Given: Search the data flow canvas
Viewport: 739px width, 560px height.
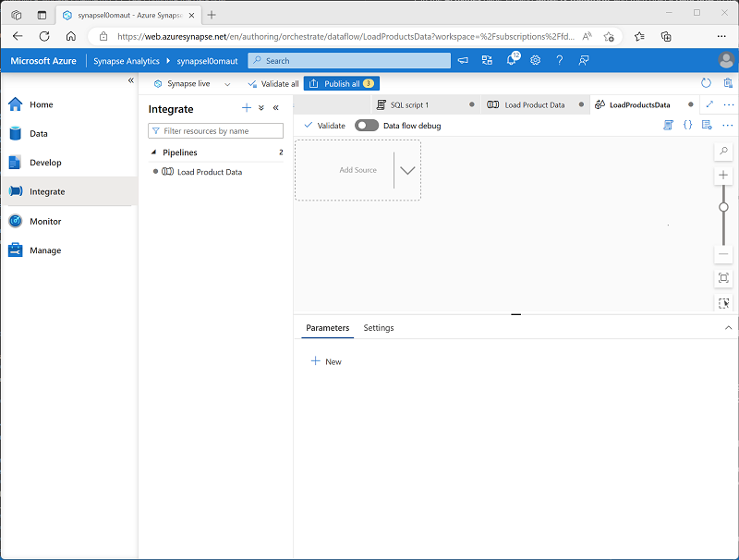Looking at the screenshot, I should pos(723,151).
